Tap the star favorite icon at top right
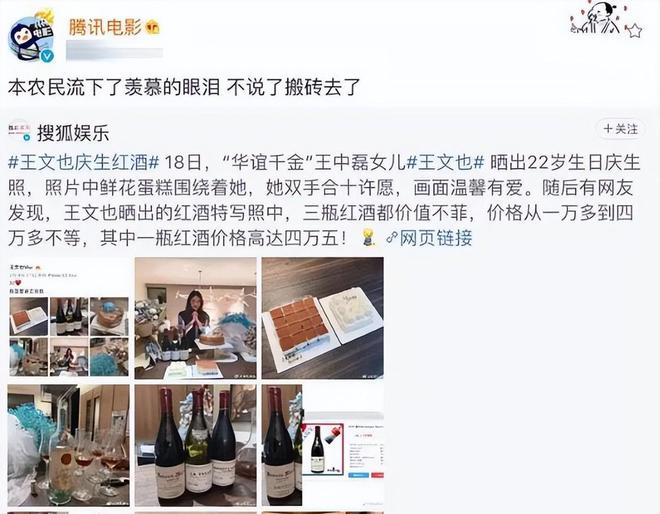 click(x=633, y=31)
